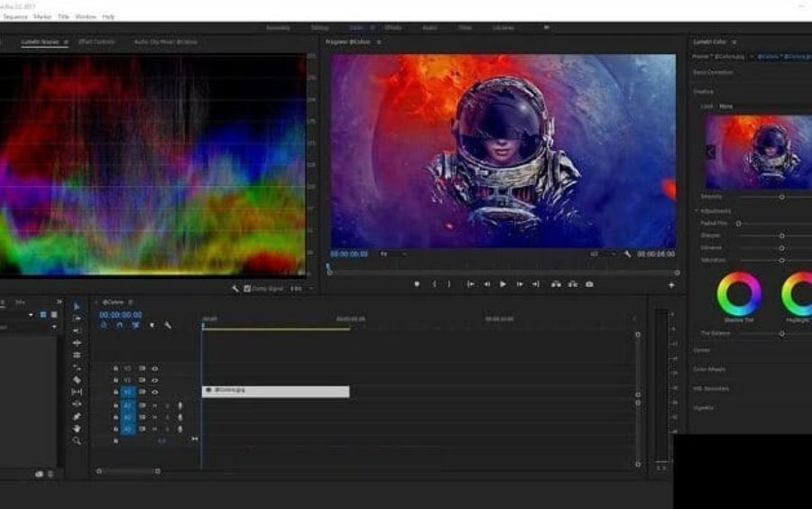This screenshot has height=509, width=812.
Task: Expand the HSL Secondary section
Action: [711, 389]
